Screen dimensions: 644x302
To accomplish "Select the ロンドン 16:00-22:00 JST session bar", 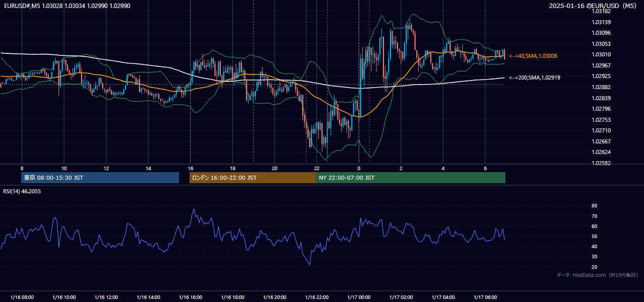I will [x=252, y=178].
